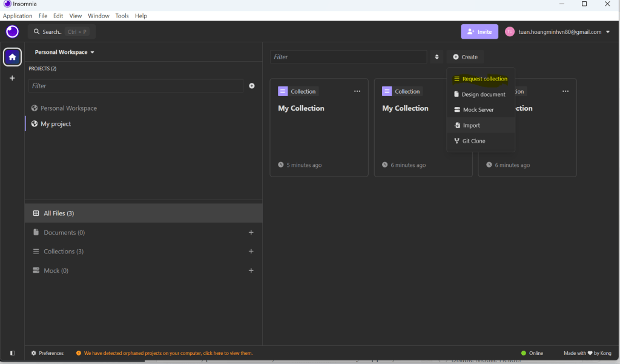
Task: Open the Personal Workspace dropdown
Action: tap(64, 53)
